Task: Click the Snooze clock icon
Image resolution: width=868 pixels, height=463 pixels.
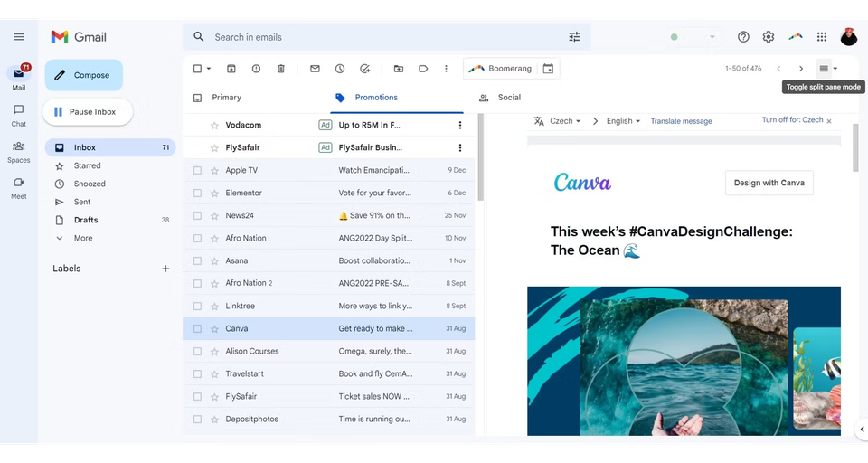Action: pyautogui.click(x=340, y=69)
